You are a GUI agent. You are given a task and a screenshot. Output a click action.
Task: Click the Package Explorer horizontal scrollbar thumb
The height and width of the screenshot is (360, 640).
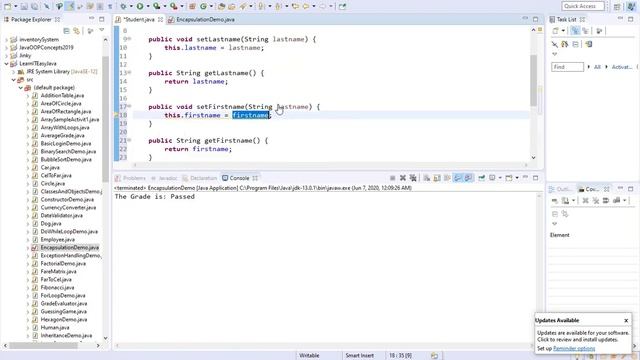click(x=43, y=345)
